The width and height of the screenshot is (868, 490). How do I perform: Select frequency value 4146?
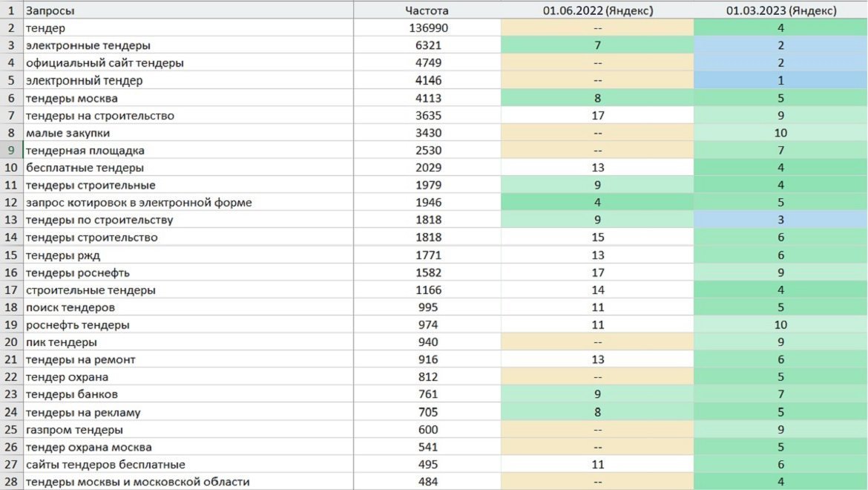[428, 80]
